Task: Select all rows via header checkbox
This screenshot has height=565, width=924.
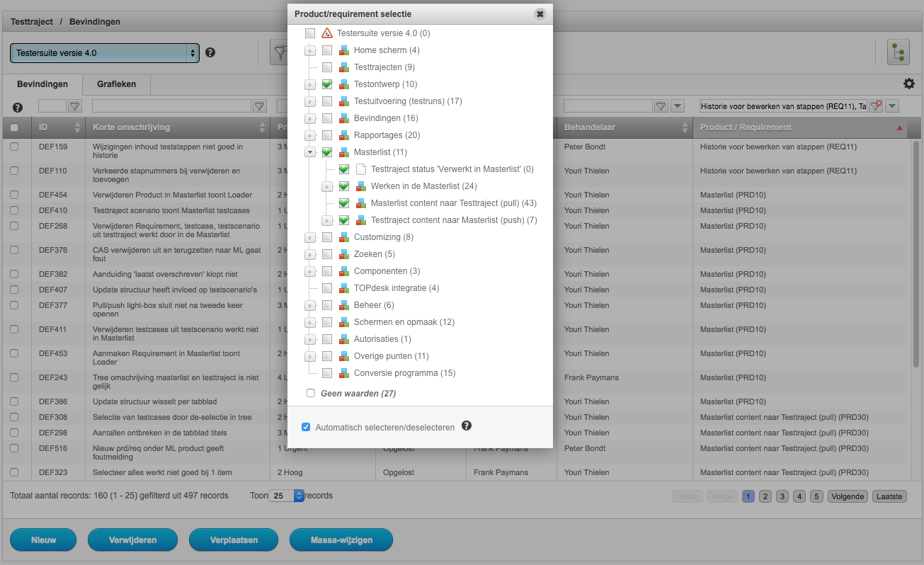Action: coord(14,127)
